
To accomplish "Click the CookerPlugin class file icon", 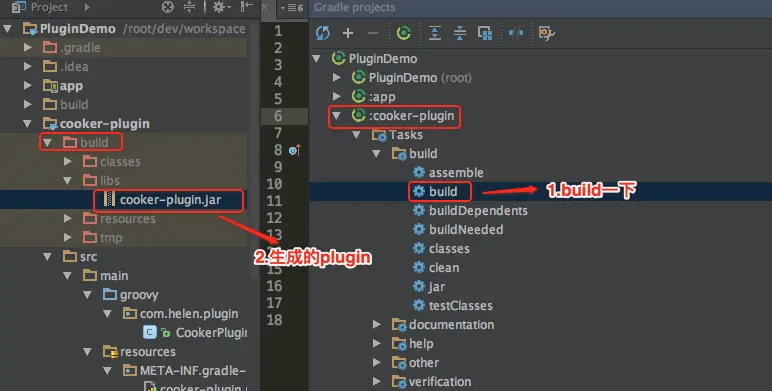I will point(150,332).
